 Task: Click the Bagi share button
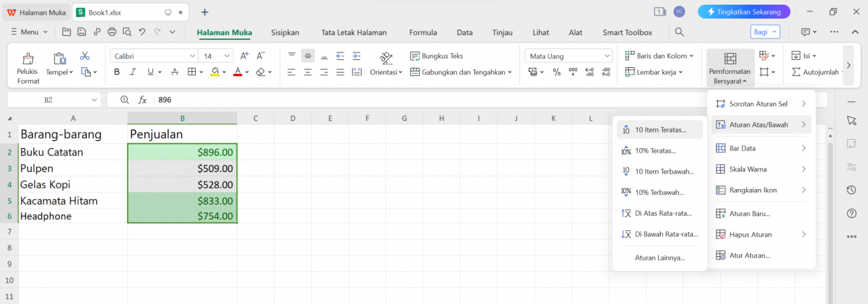click(765, 32)
